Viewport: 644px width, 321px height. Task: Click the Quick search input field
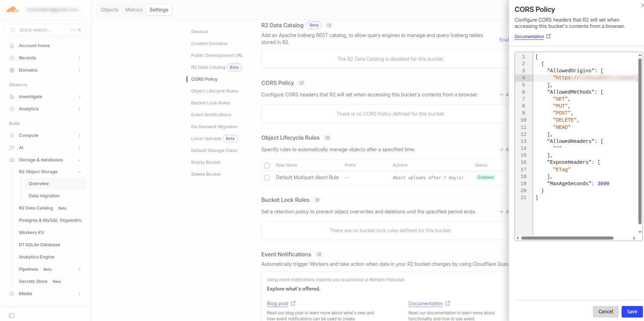[x=45, y=30]
